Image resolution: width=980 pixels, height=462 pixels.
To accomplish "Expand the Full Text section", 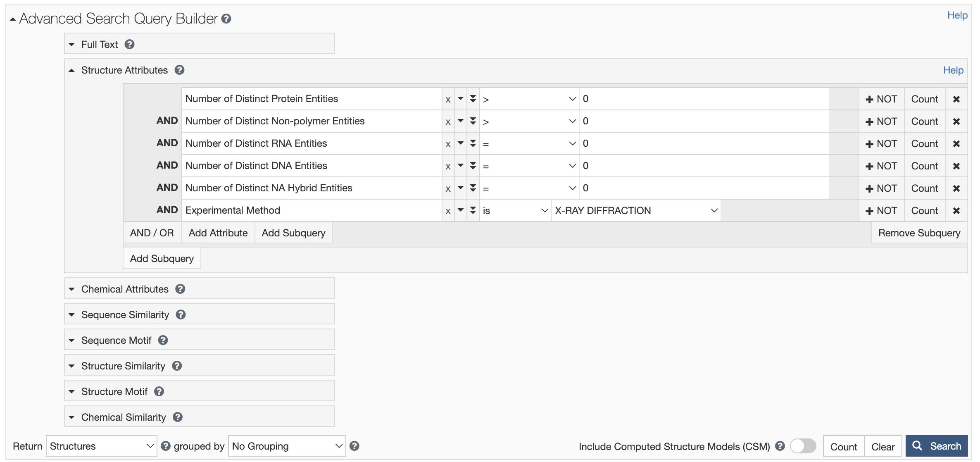I will (x=99, y=44).
